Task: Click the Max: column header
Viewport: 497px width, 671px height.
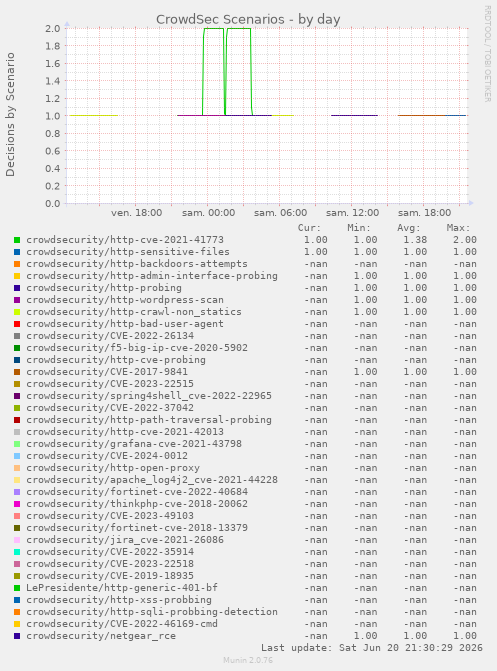Action: pyautogui.click(x=458, y=228)
